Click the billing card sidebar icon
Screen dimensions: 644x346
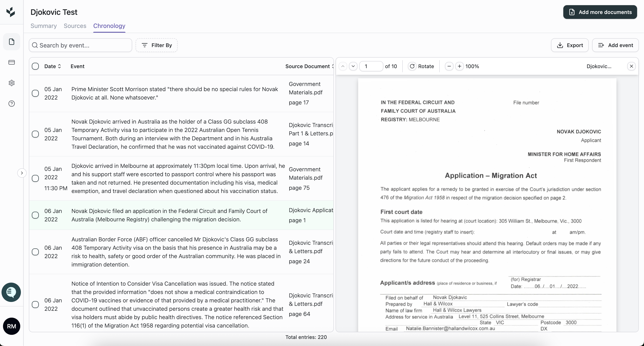coord(11,62)
